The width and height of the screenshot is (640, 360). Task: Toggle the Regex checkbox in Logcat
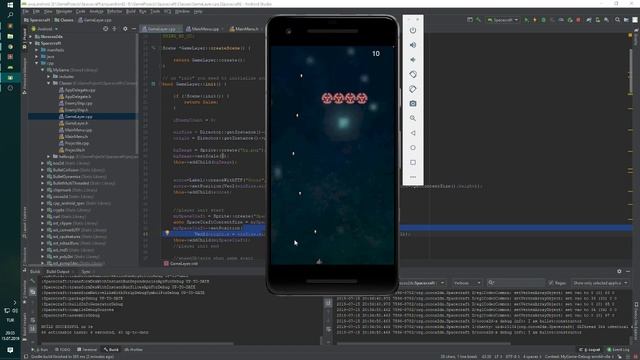click(x=551, y=283)
